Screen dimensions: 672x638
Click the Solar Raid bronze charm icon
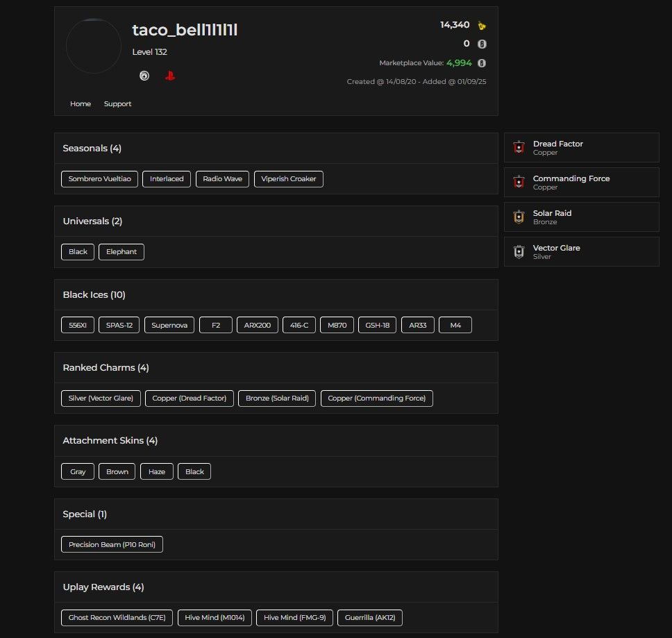pyautogui.click(x=519, y=217)
